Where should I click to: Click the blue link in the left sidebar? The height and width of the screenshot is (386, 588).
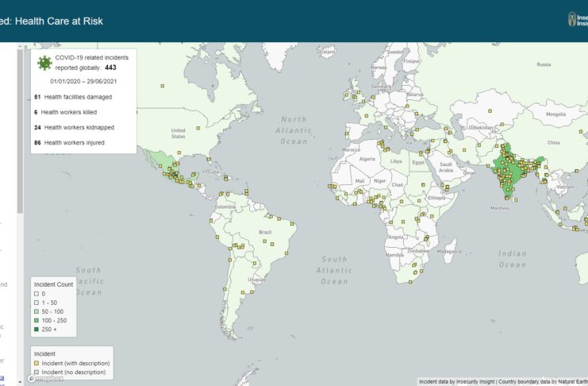click(x=2, y=377)
